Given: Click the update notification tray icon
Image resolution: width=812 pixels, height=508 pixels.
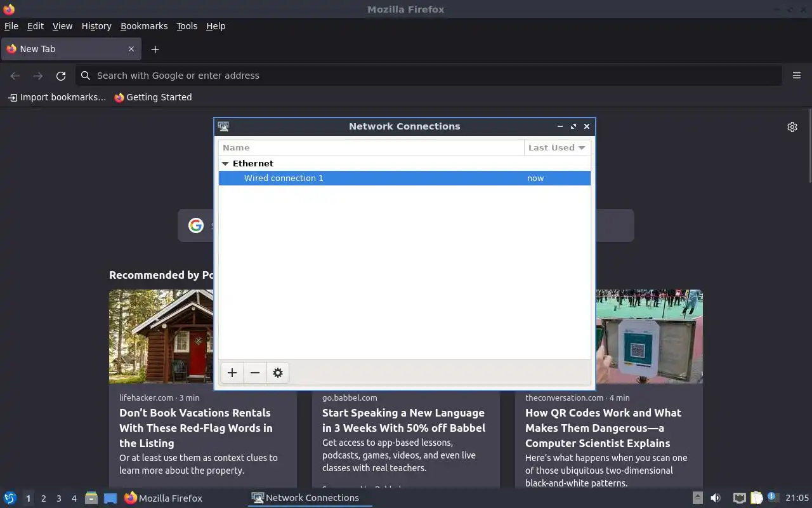Looking at the screenshot, I should (772, 497).
